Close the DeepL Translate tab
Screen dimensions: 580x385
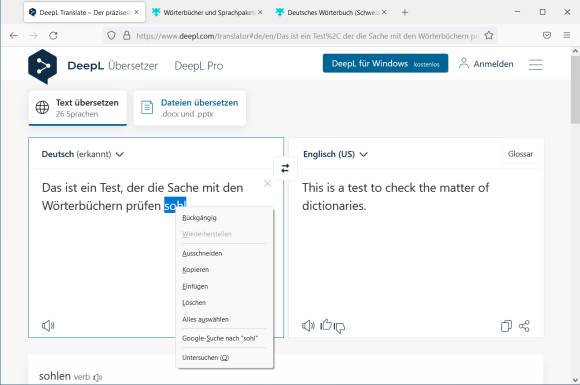point(136,12)
